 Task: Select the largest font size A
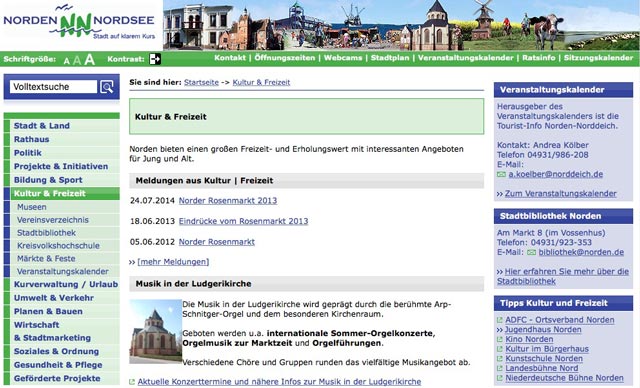(89, 60)
